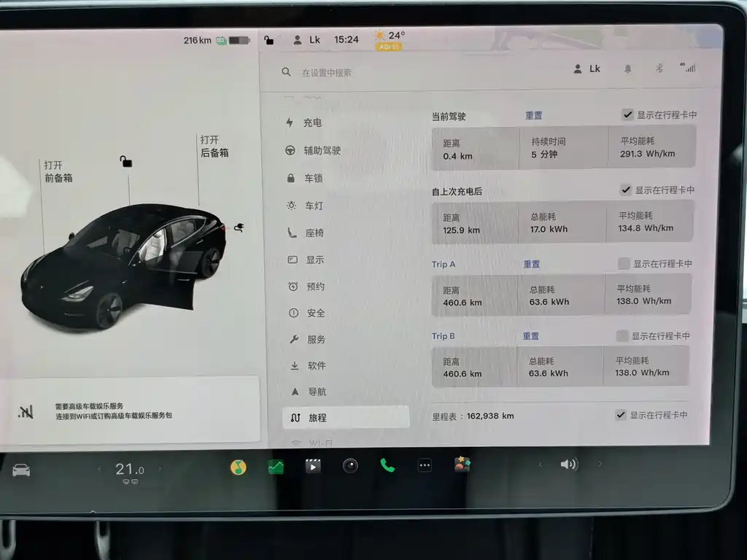Enable 显示在行程卡中 for Trip A
Image resolution: width=747 pixels, height=560 pixels.
[624, 263]
